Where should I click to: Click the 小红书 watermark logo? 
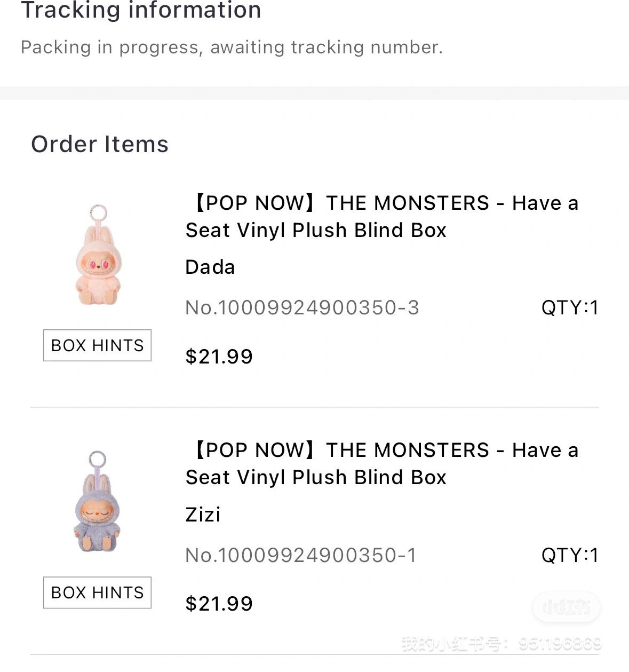(567, 607)
